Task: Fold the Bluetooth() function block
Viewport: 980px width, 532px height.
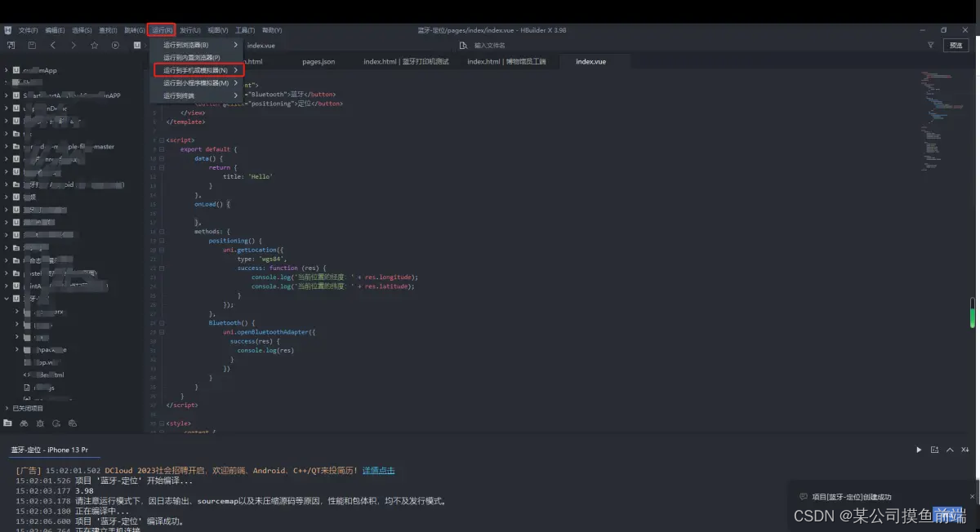Action: coord(162,323)
